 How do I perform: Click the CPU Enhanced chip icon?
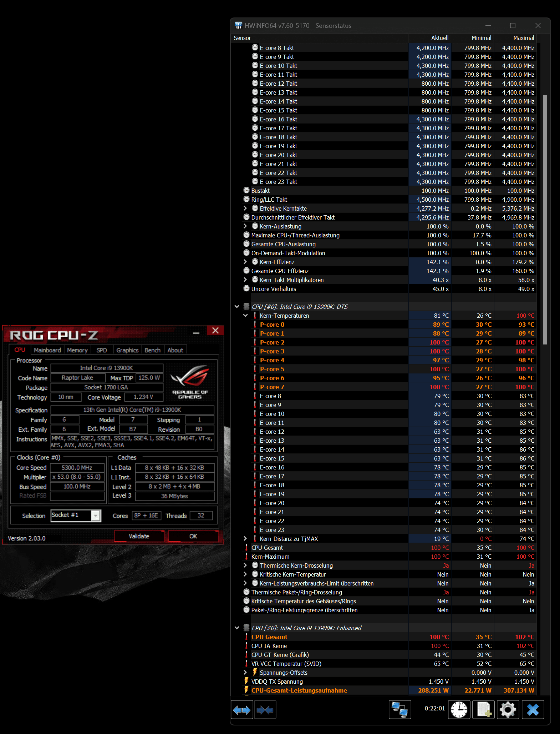pos(246,628)
